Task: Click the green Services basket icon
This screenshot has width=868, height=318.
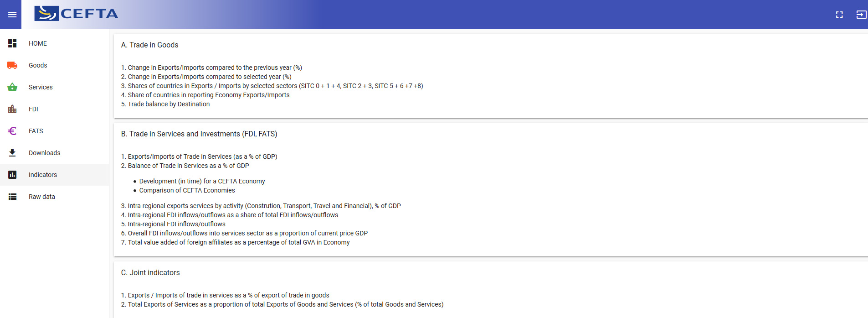Action: [x=12, y=87]
